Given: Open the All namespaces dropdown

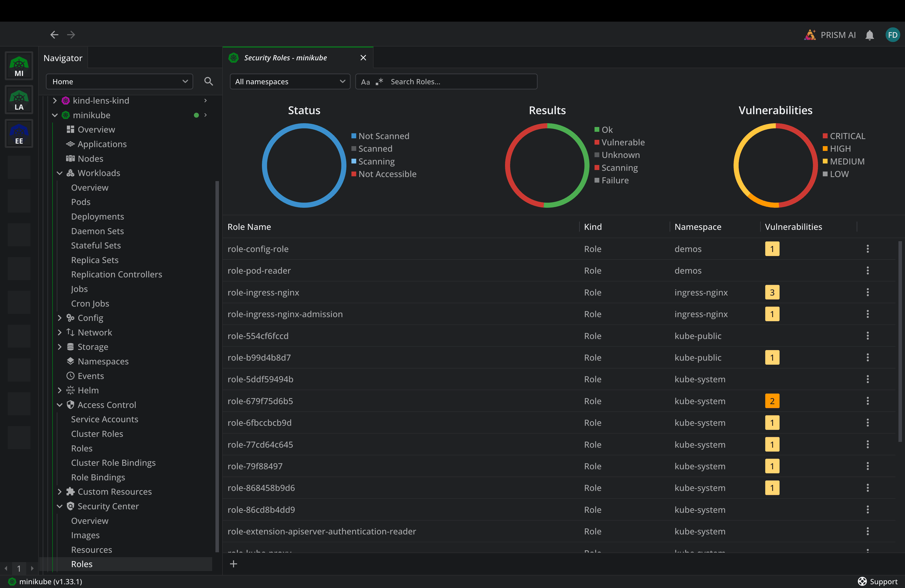Looking at the screenshot, I should pyautogui.click(x=290, y=82).
